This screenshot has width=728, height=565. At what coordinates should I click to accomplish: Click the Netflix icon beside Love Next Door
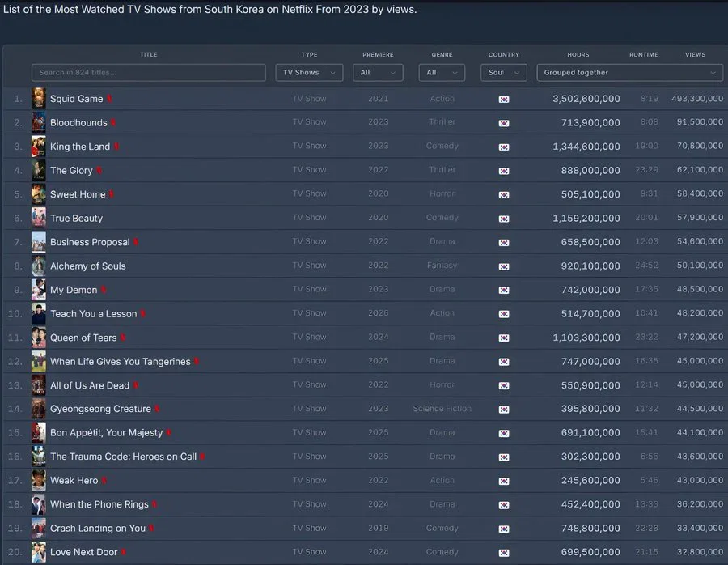(x=124, y=552)
